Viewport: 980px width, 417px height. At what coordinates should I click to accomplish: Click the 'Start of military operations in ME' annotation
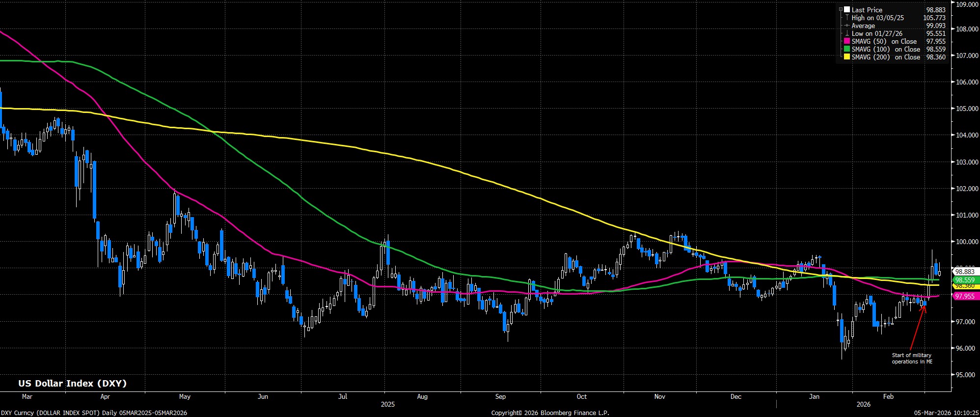pyautogui.click(x=912, y=359)
